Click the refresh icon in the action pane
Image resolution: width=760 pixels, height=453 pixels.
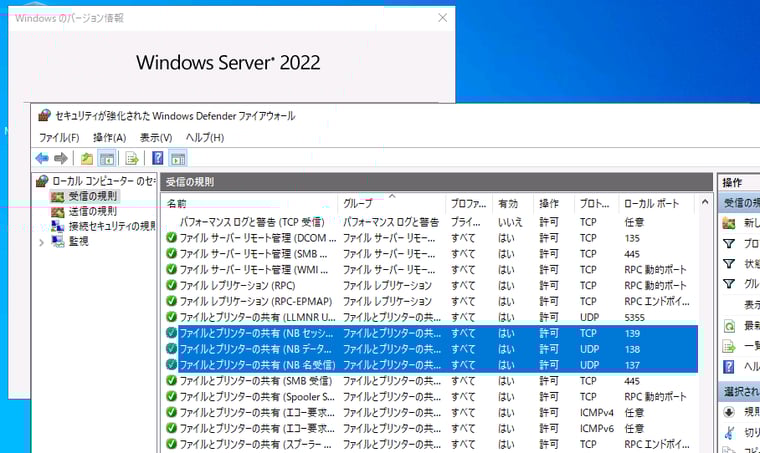(x=729, y=326)
